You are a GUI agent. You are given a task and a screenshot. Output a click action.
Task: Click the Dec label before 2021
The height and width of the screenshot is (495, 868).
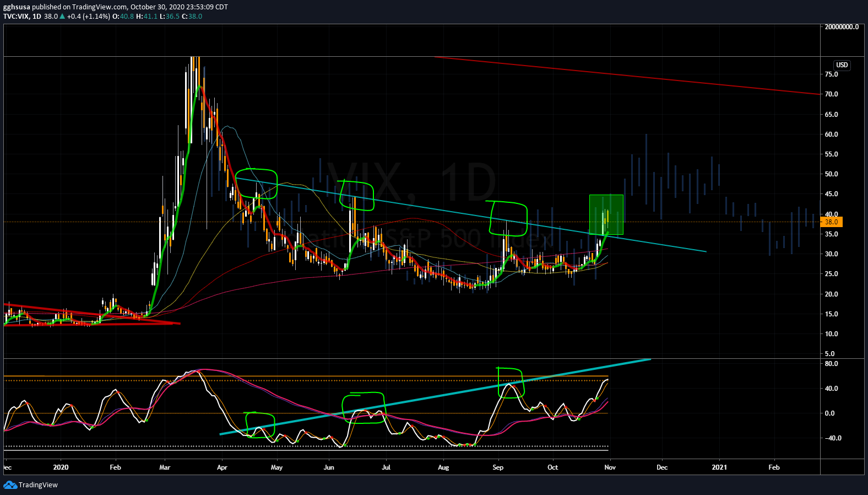tap(662, 467)
